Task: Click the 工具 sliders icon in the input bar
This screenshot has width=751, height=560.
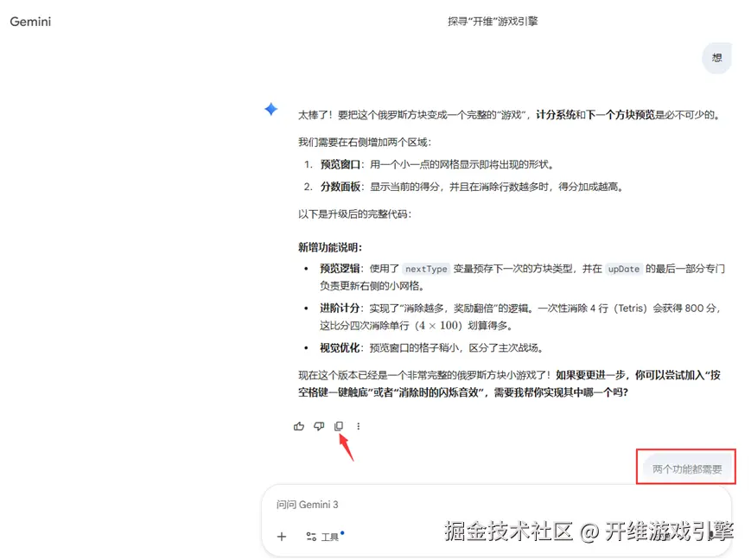Action: tap(312, 537)
